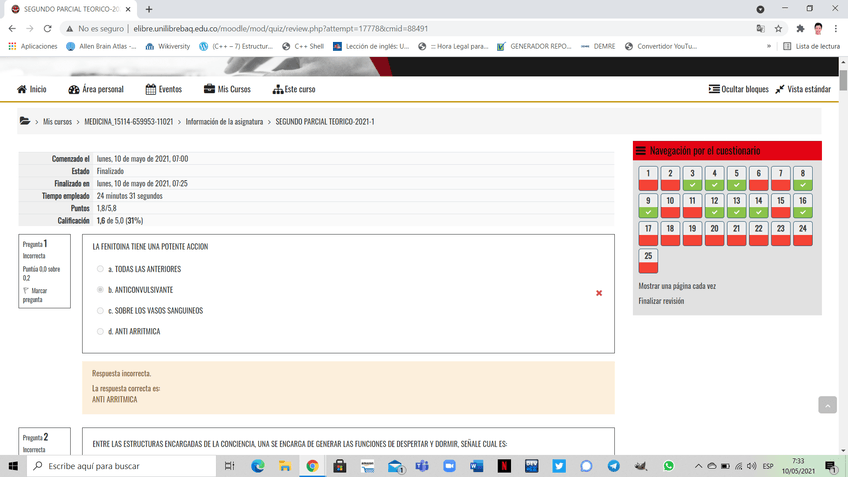Reload the page with the refresh icon
The image size is (848, 477).
[x=48, y=29]
